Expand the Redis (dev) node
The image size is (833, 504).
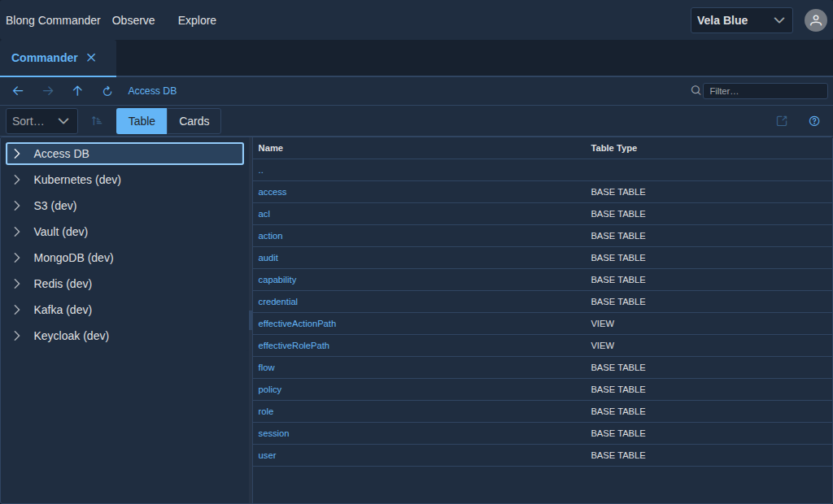pyautogui.click(x=17, y=284)
